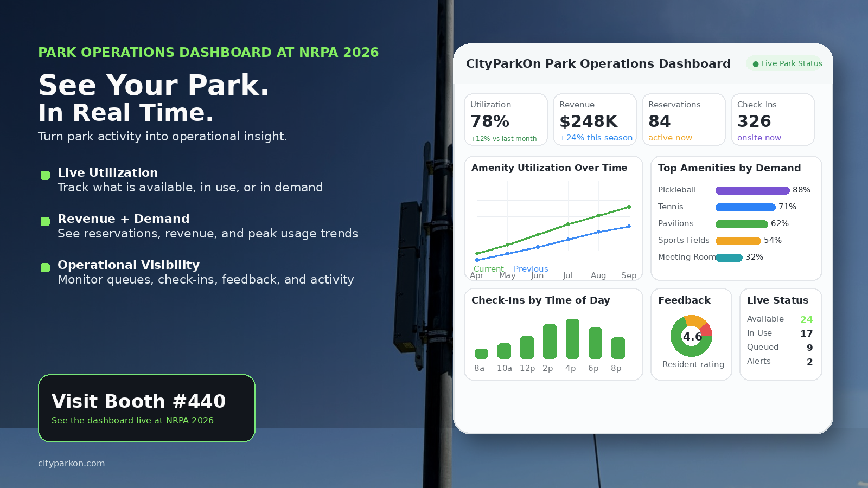Image resolution: width=868 pixels, height=488 pixels.
Task: Click the Revenue + Demand green bullet
Action: point(46,221)
